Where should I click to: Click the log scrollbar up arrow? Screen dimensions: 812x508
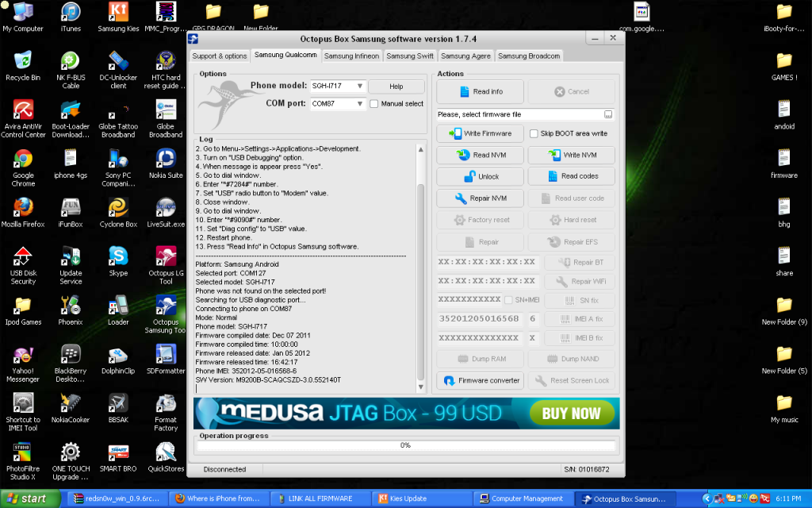[420, 149]
